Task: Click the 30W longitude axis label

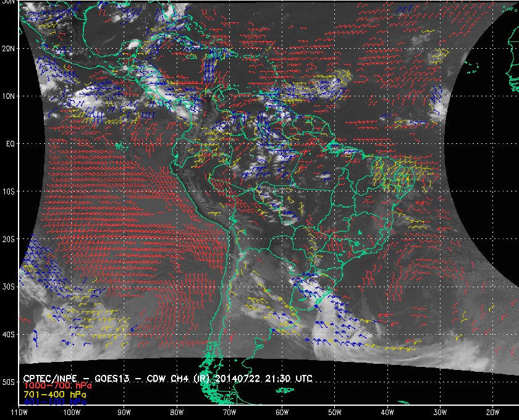Action: coord(439,411)
